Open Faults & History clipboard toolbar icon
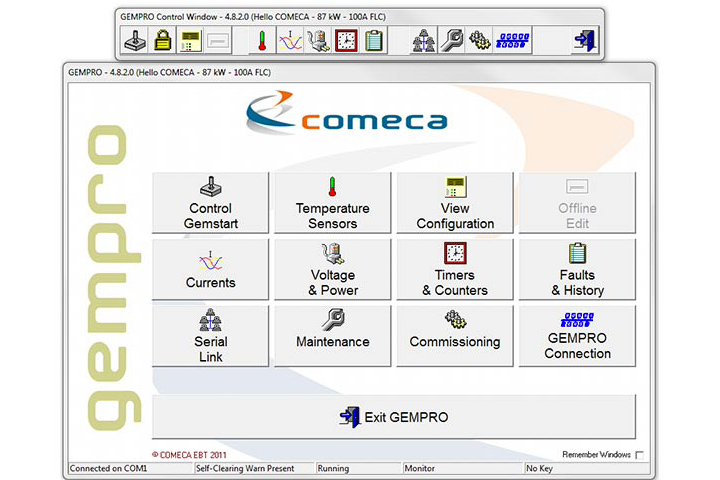Viewport: 720px width, 480px height. tap(374, 40)
